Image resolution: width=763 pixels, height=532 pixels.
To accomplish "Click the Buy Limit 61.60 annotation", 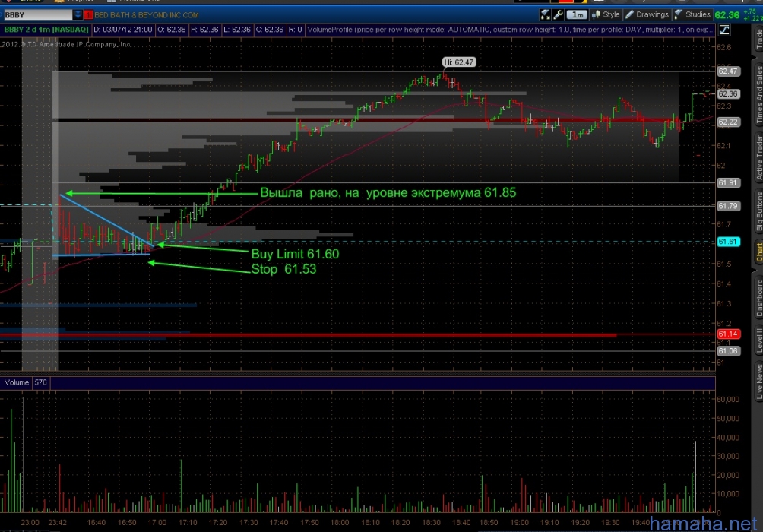I will [x=295, y=254].
